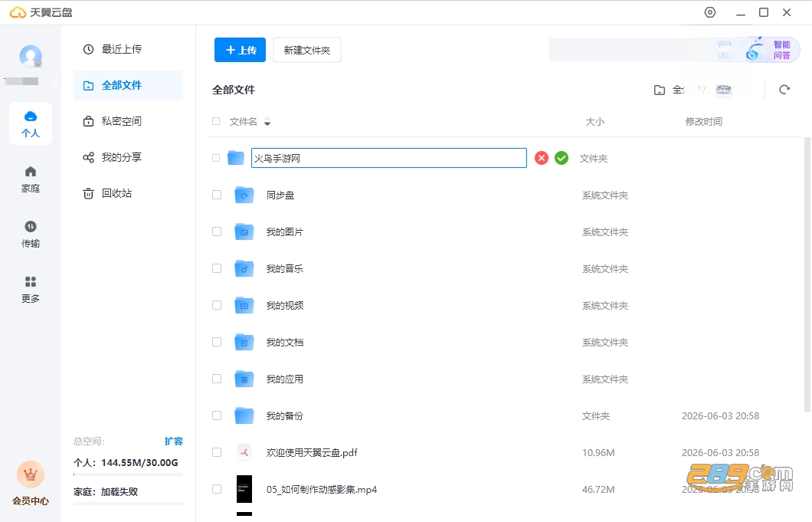Screen dimensions: 812x522
Task: Open the 会员中心 membership center
Action: point(31,484)
